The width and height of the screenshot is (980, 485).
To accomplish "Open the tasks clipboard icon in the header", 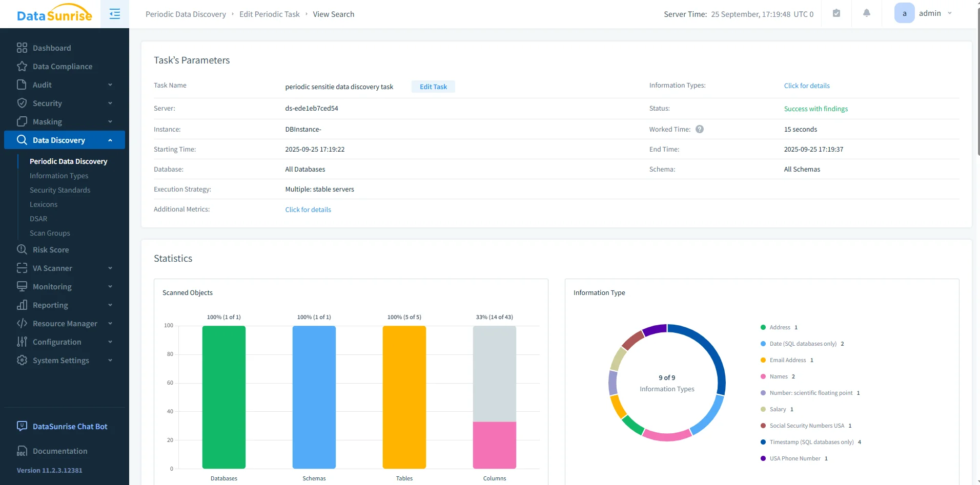I will click(x=836, y=13).
